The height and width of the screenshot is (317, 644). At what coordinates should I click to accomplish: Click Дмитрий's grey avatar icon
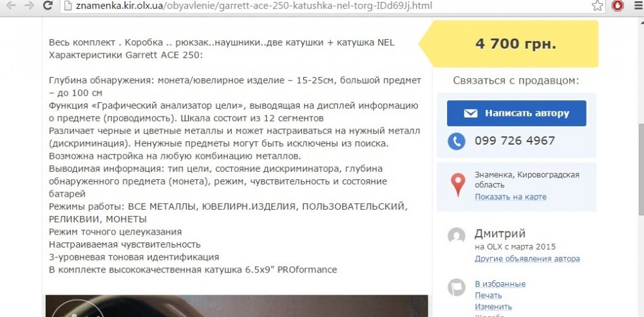pyautogui.click(x=457, y=236)
